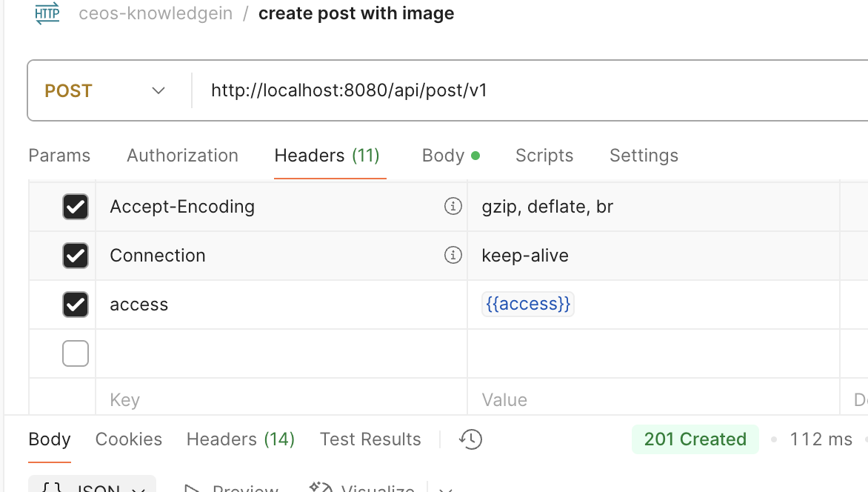Click the Visualize sparkle icon

pos(321,488)
